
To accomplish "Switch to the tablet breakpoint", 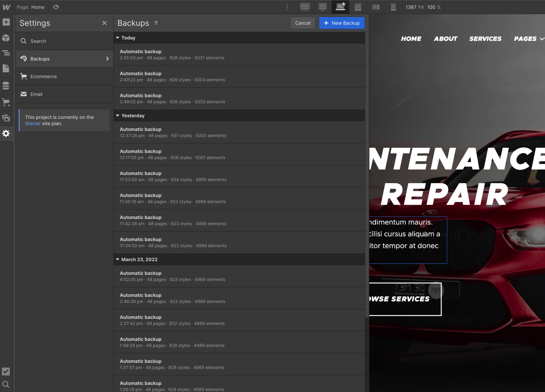I will pos(358,7).
